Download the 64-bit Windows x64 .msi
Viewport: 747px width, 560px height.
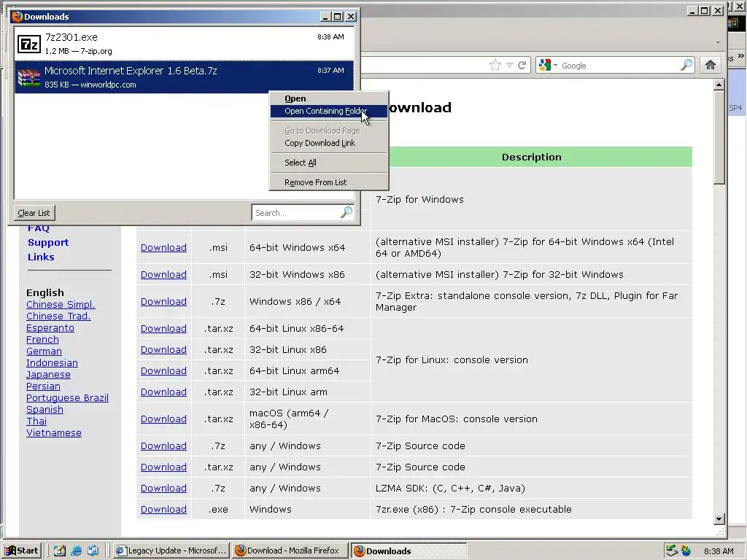point(163,248)
